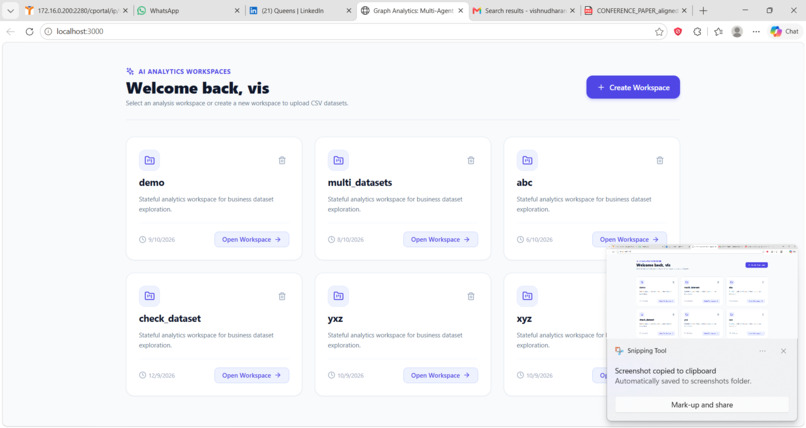Click the demo workspace title

pyautogui.click(x=152, y=182)
